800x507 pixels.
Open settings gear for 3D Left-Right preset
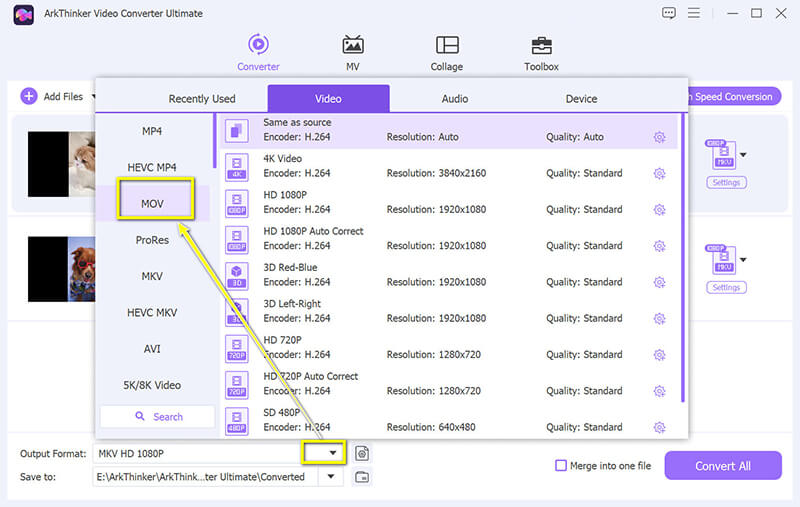click(659, 318)
